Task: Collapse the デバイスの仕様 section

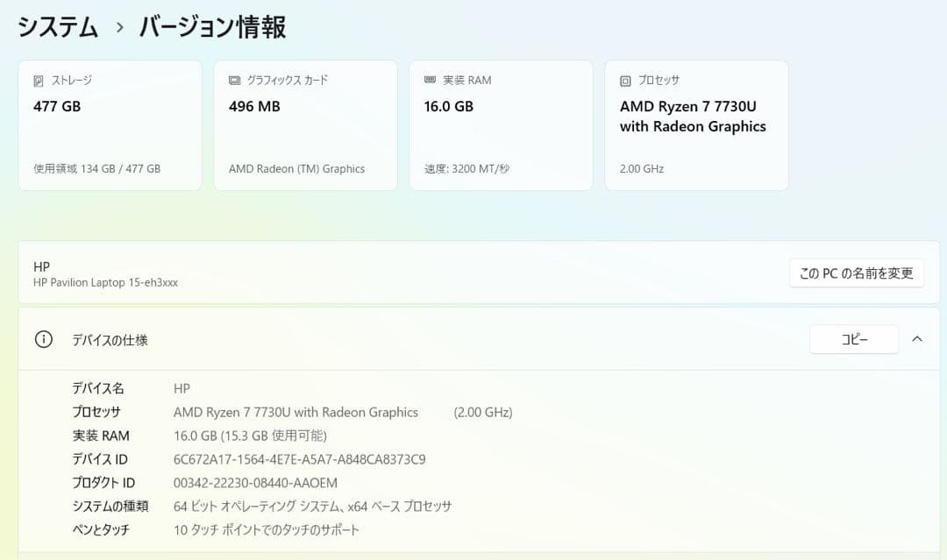Action: [917, 339]
